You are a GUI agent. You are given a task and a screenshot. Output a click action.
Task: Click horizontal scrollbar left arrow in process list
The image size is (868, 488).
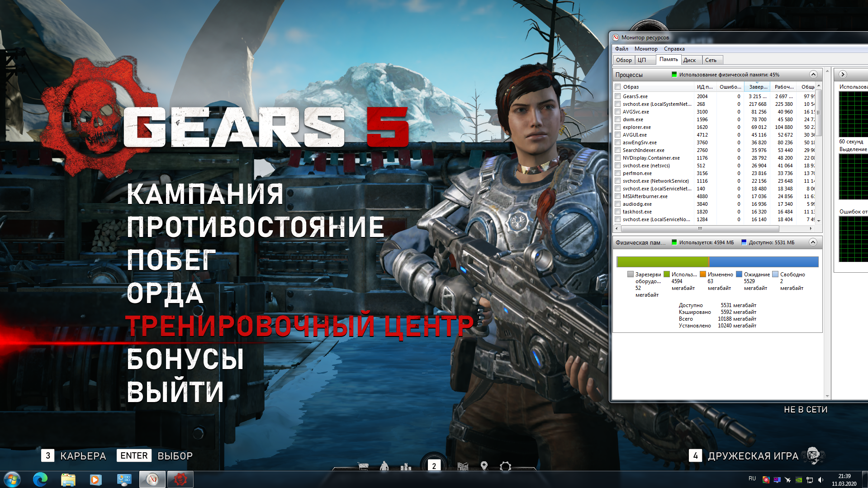[x=617, y=228]
